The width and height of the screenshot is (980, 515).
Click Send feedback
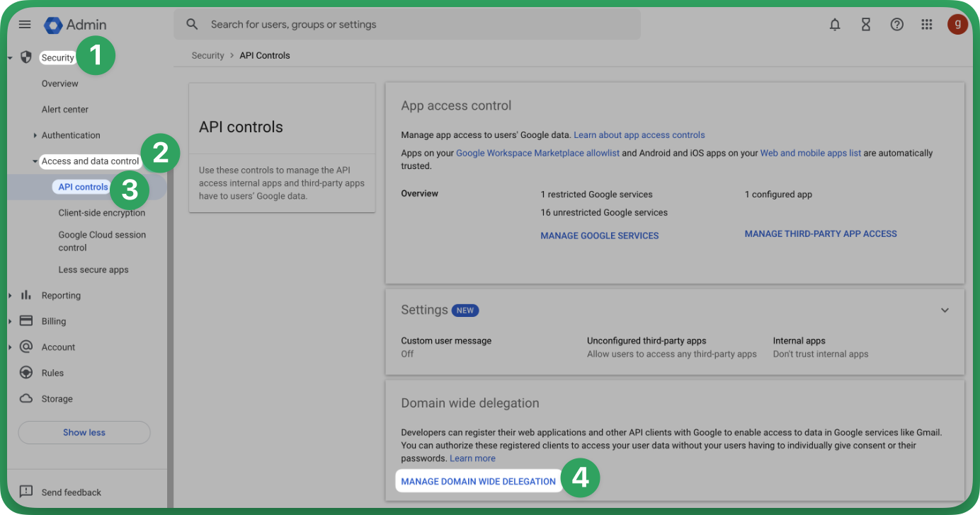(x=72, y=492)
